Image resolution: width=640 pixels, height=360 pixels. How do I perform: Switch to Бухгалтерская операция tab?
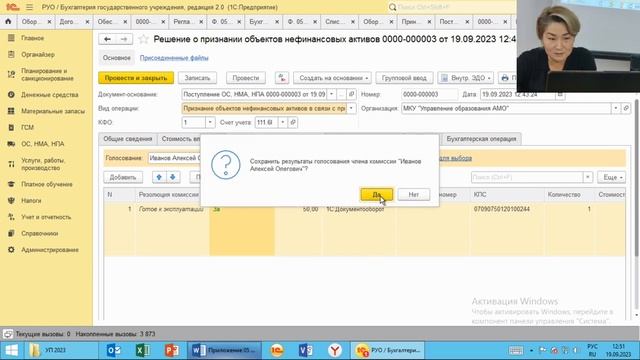481,139
